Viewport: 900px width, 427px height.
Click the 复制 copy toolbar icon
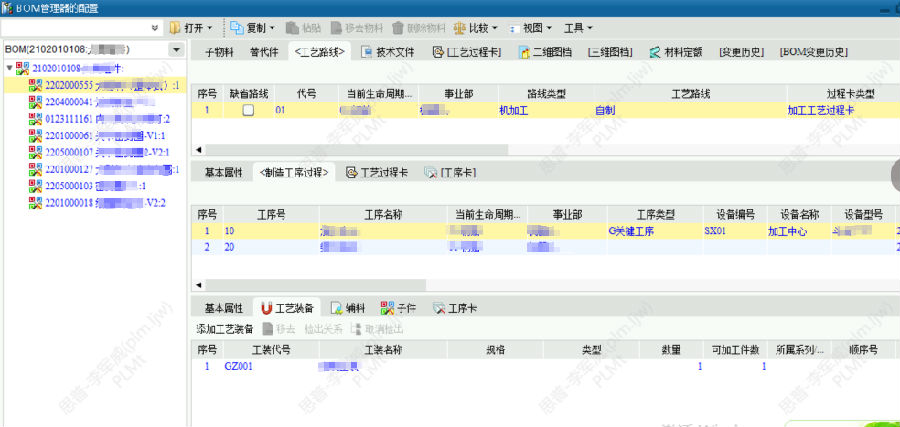point(237,28)
